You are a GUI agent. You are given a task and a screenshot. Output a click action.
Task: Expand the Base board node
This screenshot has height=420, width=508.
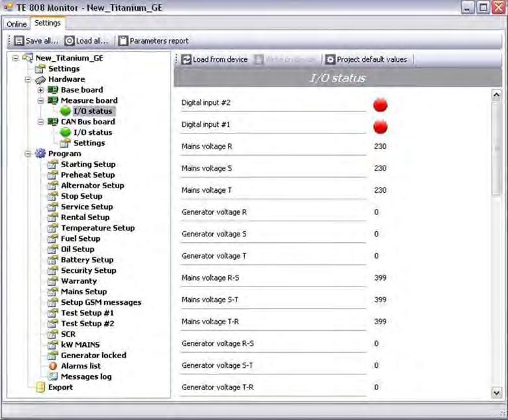pyautogui.click(x=40, y=90)
